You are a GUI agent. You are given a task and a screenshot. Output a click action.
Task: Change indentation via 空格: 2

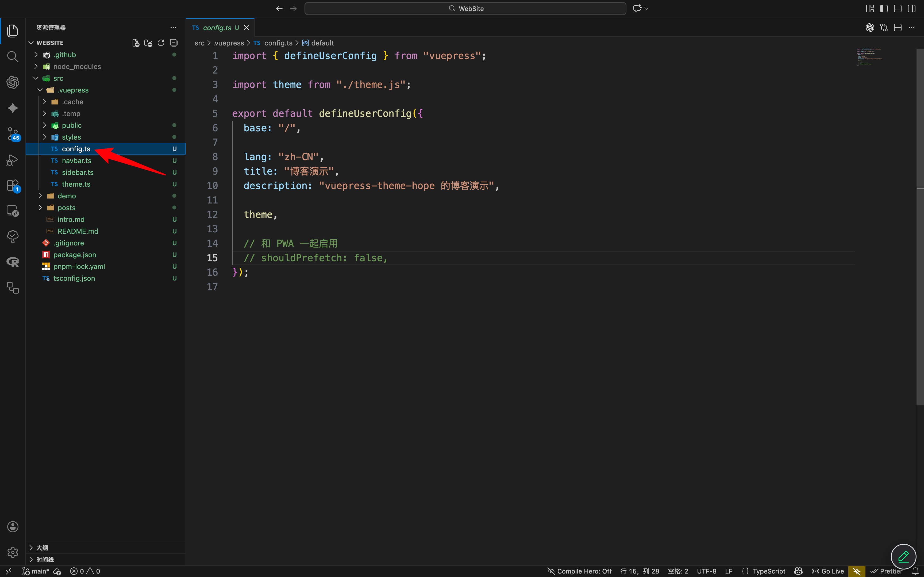[x=678, y=571]
